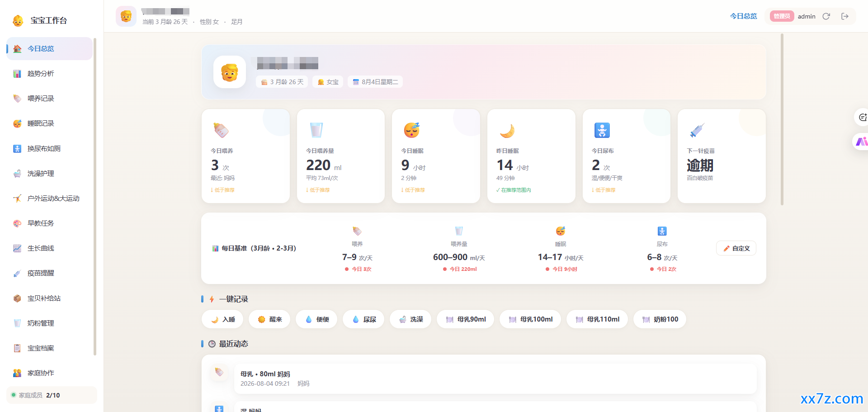Viewport: 868px width, 412px height.
Task: Quick-record 母乳110ml feeding
Action: point(598,319)
